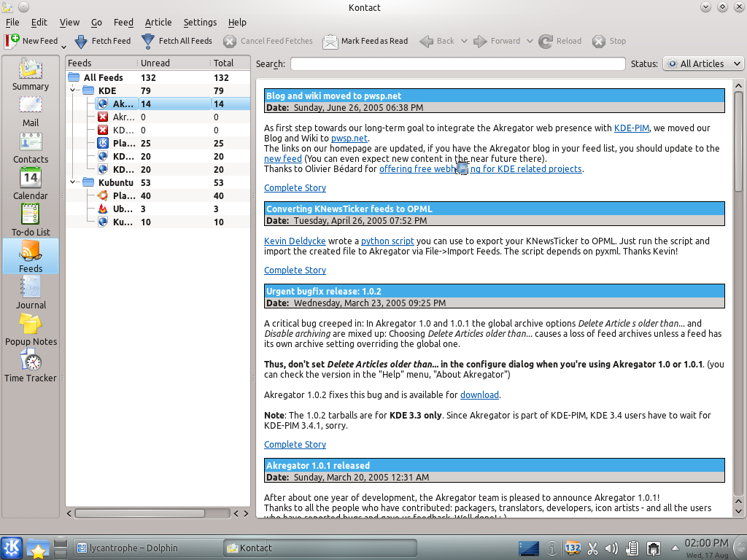Sort by the Unread column header

(174, 63)
